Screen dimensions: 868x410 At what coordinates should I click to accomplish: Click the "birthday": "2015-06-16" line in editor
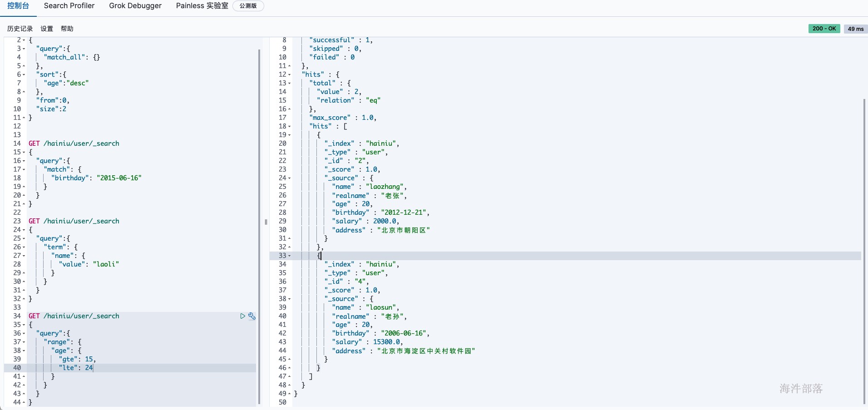pos(96,178)
